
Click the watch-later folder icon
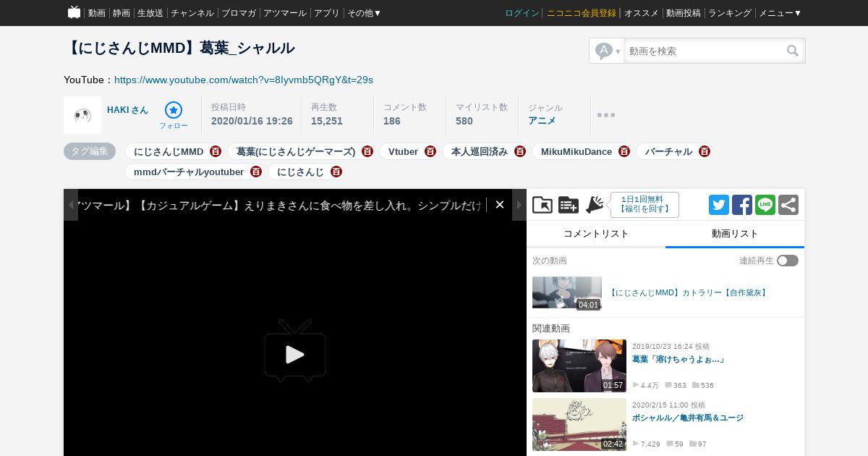pyautogui.click(x=542, y=205)
